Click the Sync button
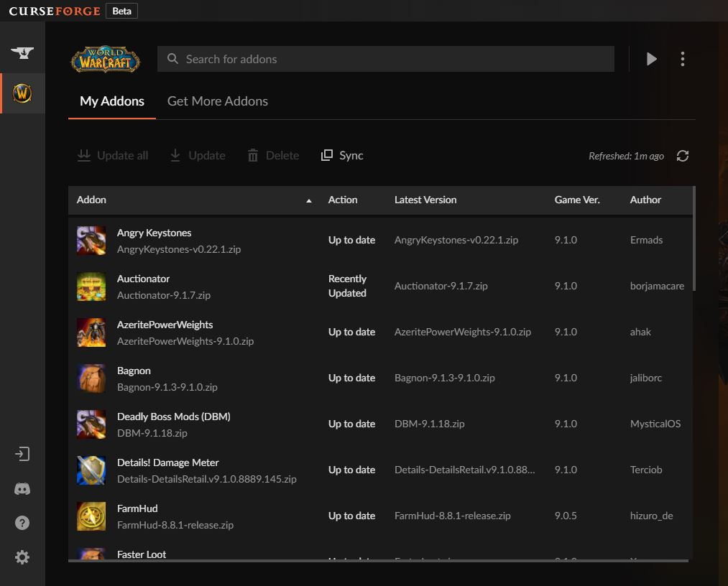728x586 pixels. [x=342, y=155]
